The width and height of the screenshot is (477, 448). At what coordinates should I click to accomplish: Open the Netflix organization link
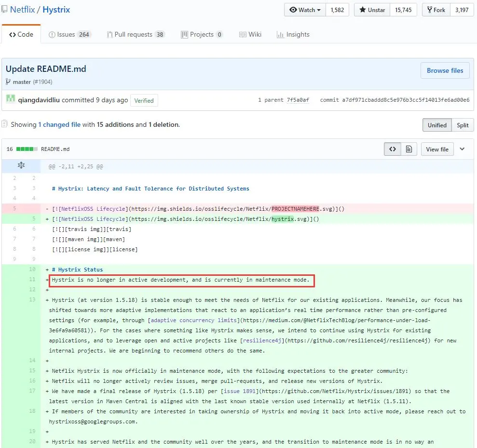(x=23, y=10)
